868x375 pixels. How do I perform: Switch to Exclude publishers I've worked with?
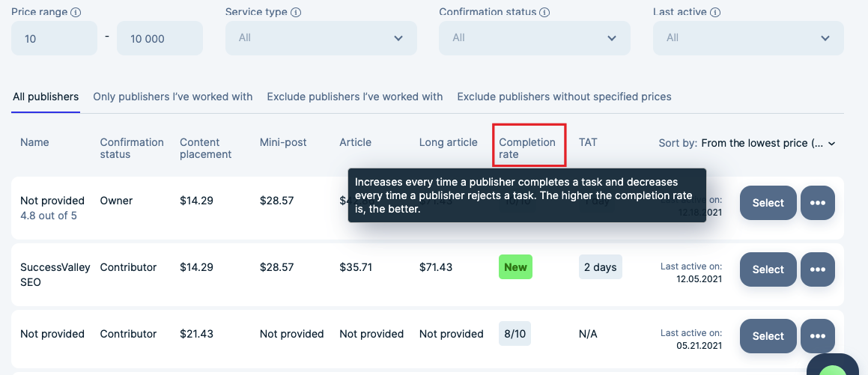tap(355, 97)
